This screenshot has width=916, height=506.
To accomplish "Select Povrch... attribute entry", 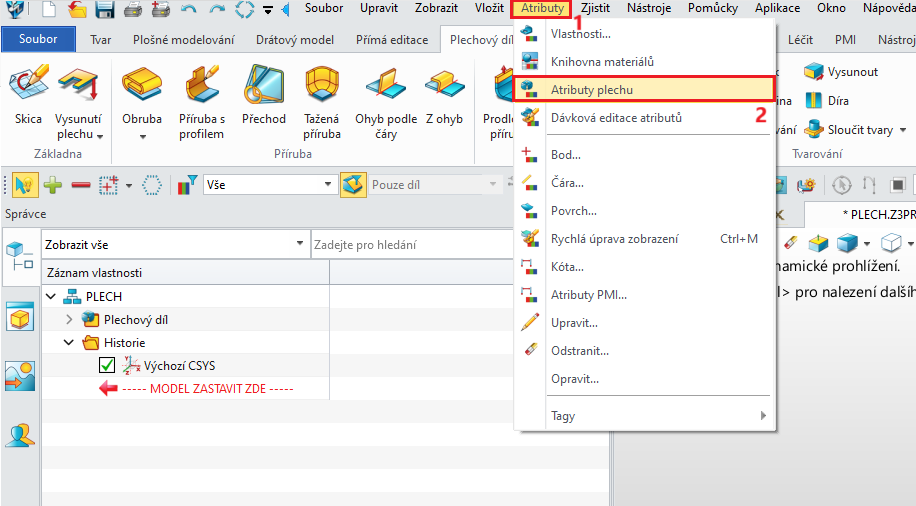I will (644, 211).
